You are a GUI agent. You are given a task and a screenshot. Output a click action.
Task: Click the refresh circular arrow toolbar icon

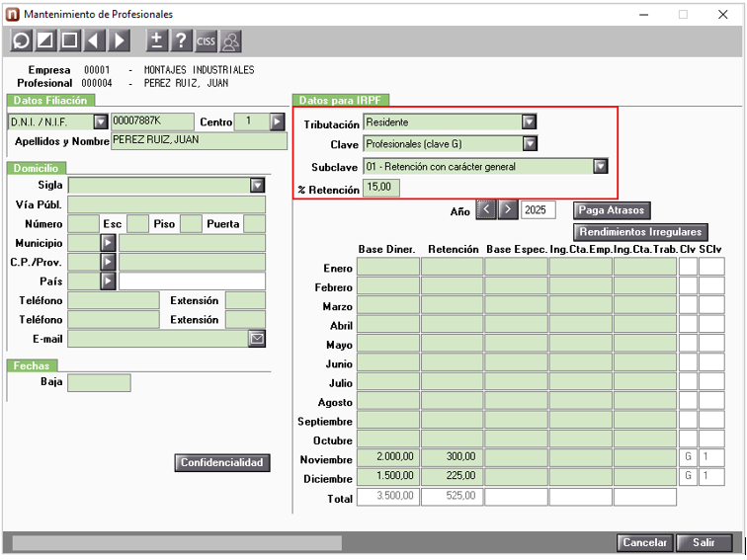point(22,40)
